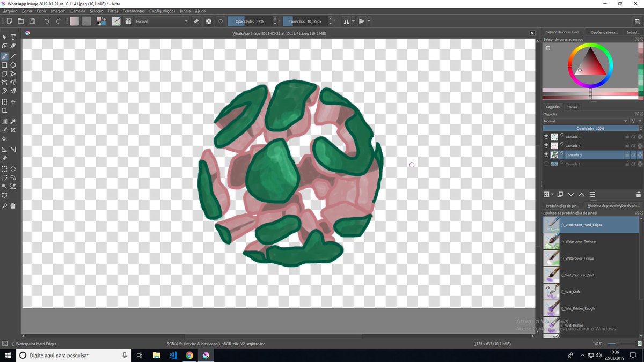
Task: Select the Freehand Brush tool
Action: point(4,56)
